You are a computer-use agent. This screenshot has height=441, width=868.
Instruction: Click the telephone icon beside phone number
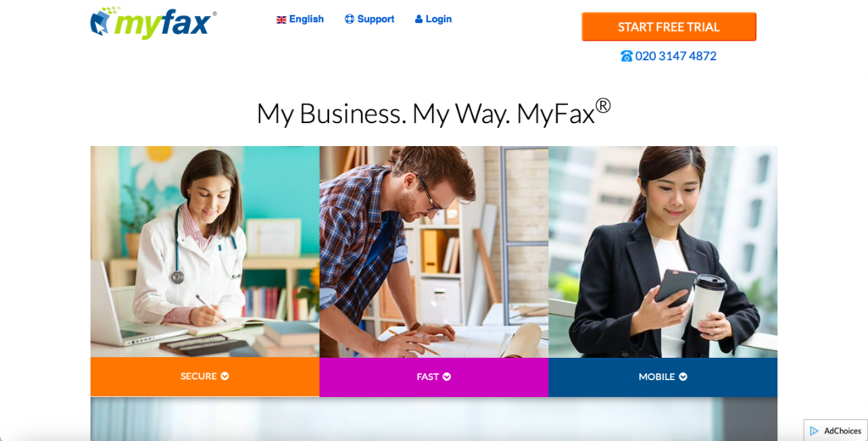tap(626, 56)
